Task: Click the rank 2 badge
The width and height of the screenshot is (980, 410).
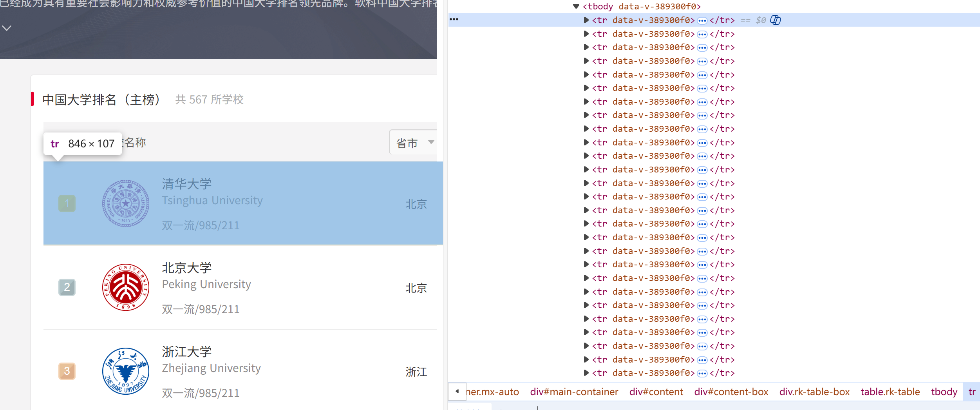Action: point(67,287)
